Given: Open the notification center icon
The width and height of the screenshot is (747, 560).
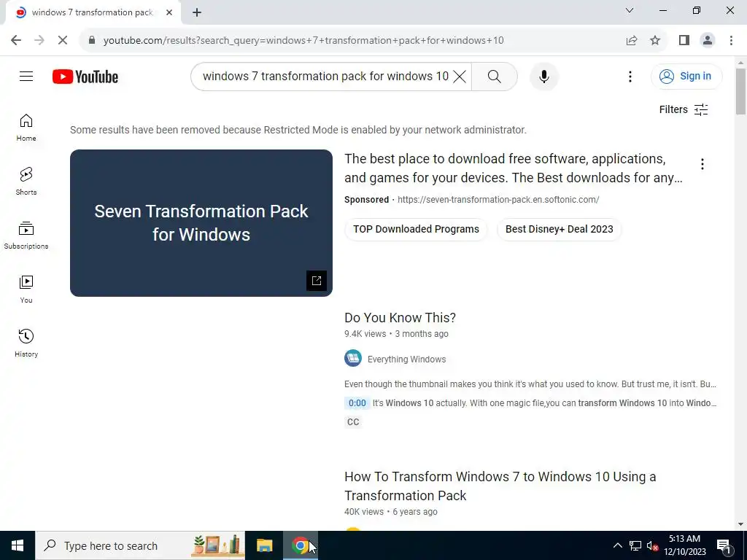Looking at the screenshot, I should (x=724, y=545).
